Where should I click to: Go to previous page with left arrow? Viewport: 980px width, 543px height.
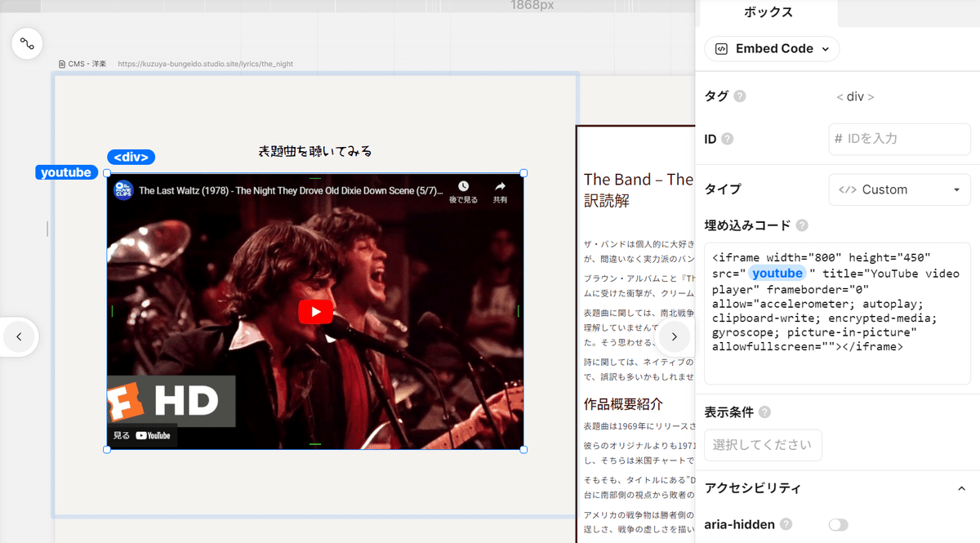click(x=19, y=336)
